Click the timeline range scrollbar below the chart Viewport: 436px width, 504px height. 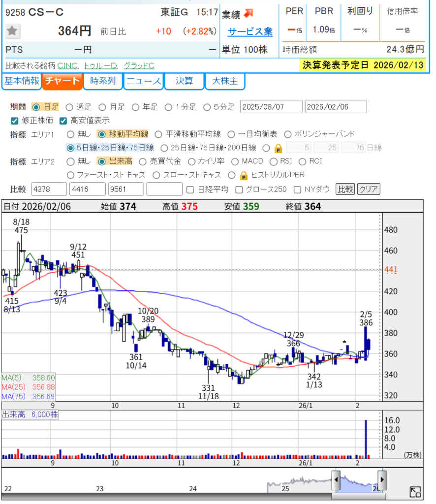coord(358,496)
